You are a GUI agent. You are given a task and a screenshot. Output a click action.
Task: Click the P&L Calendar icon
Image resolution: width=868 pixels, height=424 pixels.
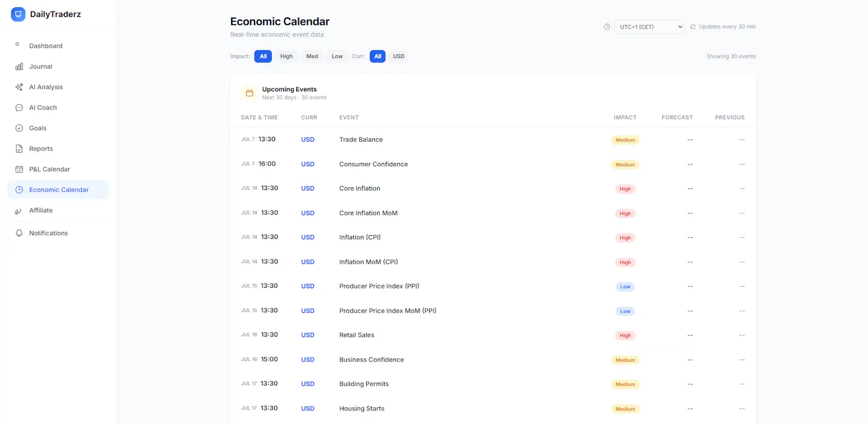[19, 169]
